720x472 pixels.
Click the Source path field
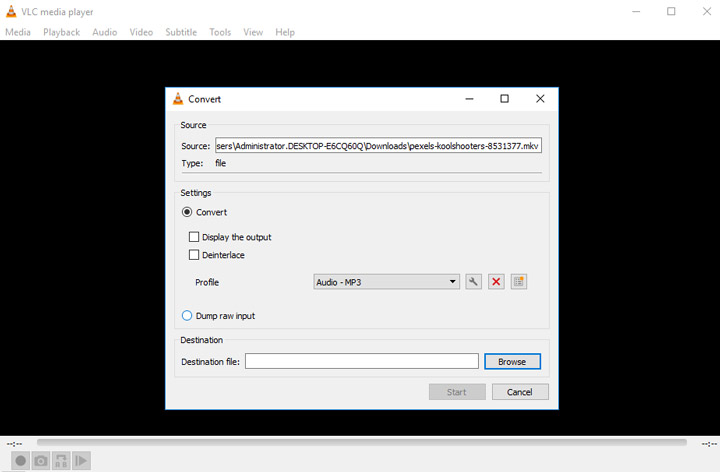[378, 146]
